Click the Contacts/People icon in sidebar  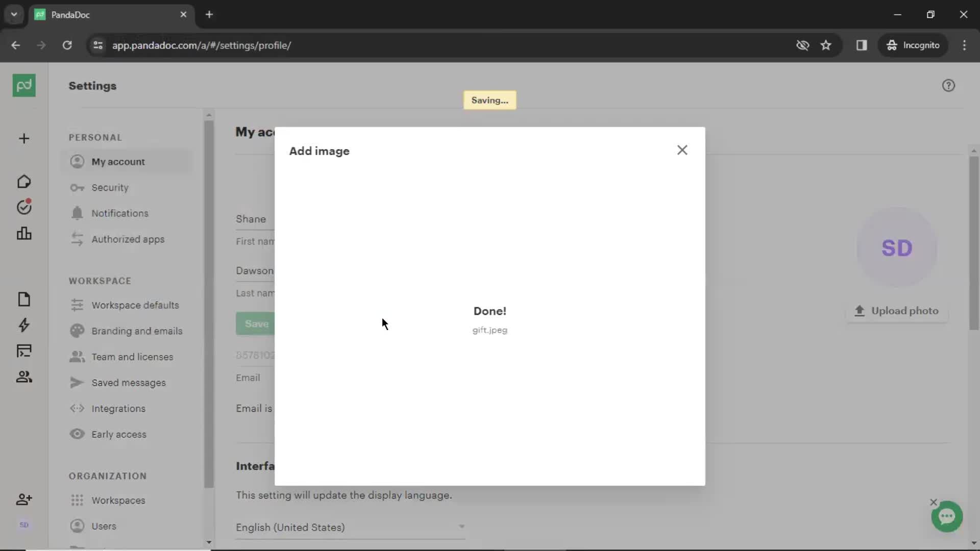point(23,376)
